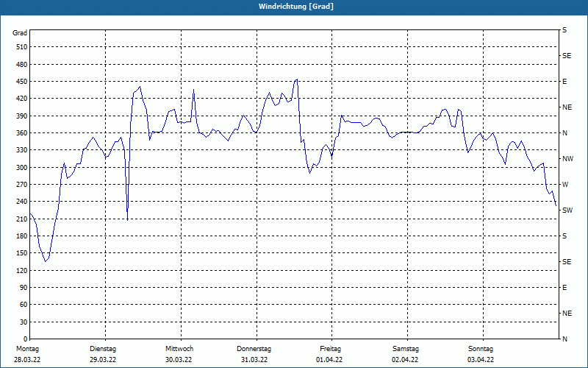This screenshot has width=588, height=368.
Task: Pick the 60 value on the left axis
Action: pyautogui.click(x=23, y=305)
